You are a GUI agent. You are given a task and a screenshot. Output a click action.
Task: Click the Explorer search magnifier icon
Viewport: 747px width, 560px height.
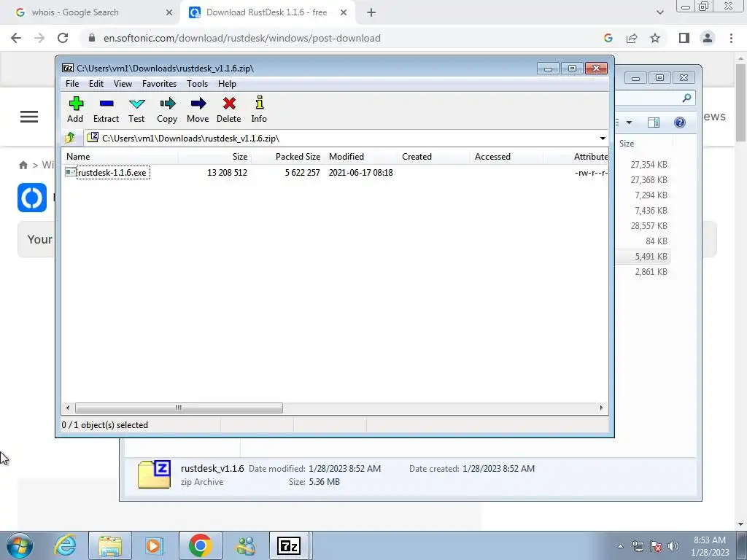point(686,98)
